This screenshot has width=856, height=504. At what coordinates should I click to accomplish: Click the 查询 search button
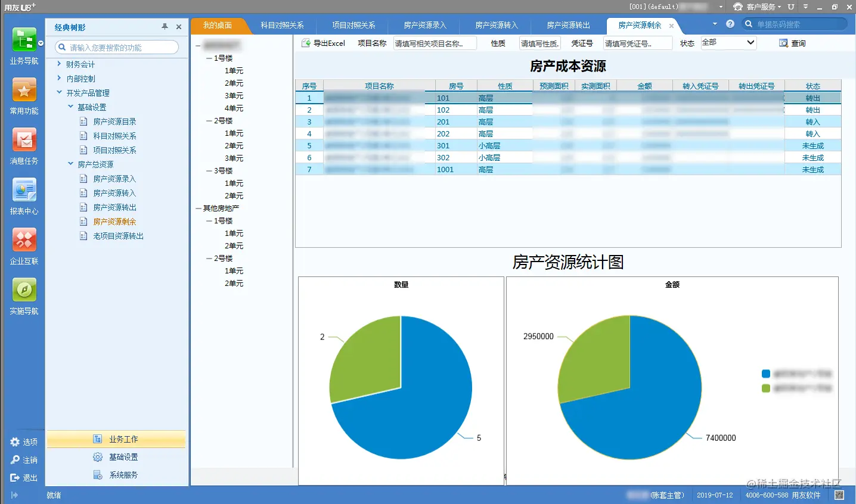pos(792,43)
